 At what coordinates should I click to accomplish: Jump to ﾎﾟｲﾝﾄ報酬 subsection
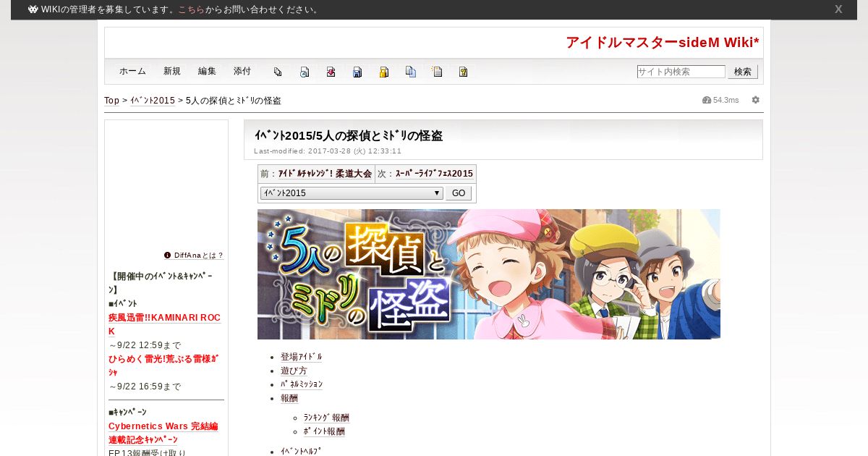point(324,431)
